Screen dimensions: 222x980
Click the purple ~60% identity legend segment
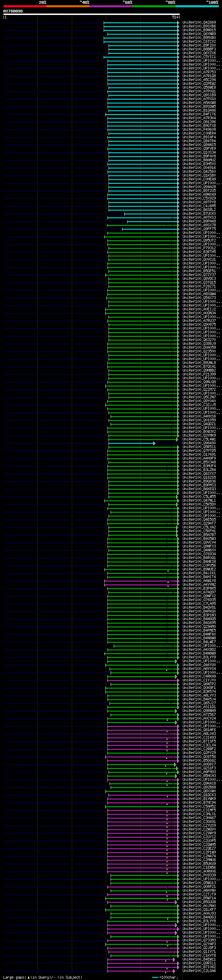point(111,6)
